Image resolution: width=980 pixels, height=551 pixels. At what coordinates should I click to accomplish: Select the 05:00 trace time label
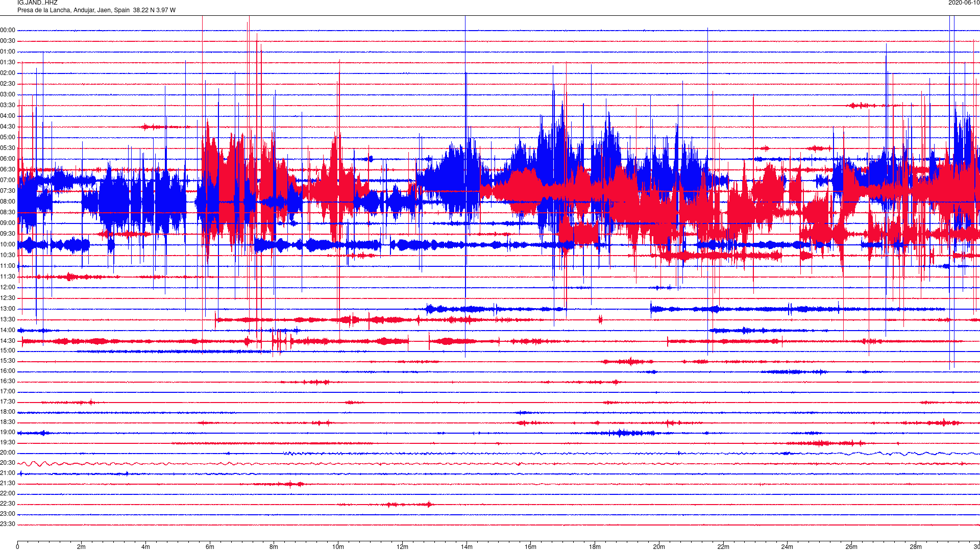(8, 138)
